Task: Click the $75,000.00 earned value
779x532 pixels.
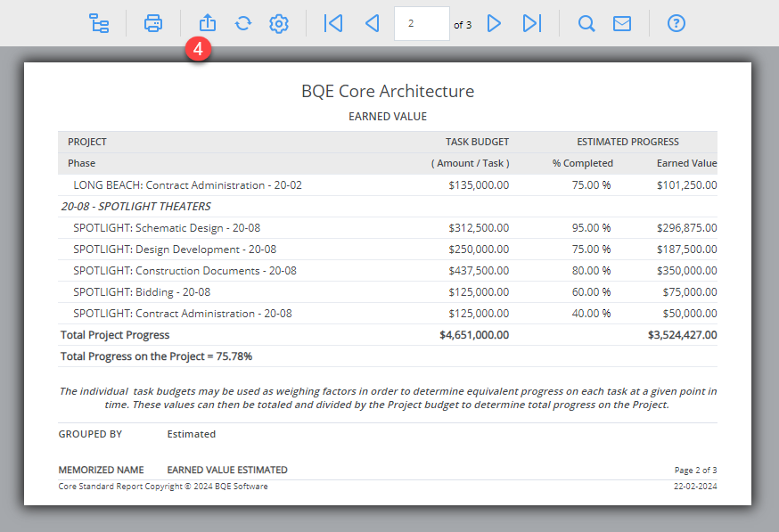Action: tap(690, 292)
